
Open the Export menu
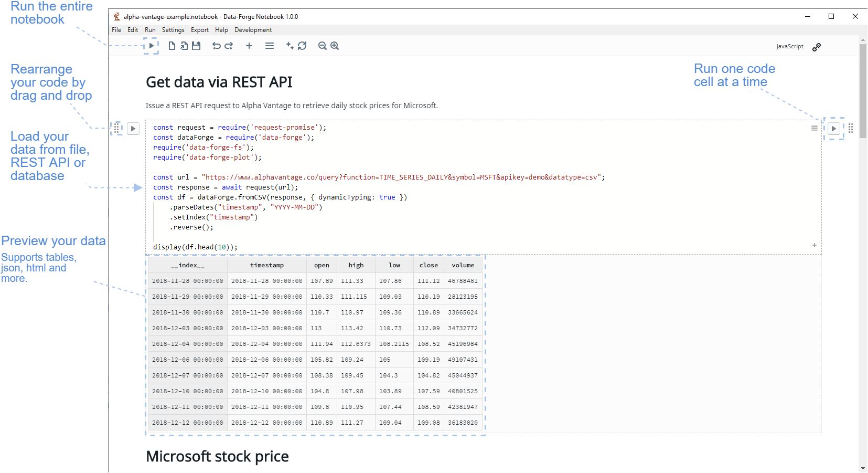(x=200, y=30)
